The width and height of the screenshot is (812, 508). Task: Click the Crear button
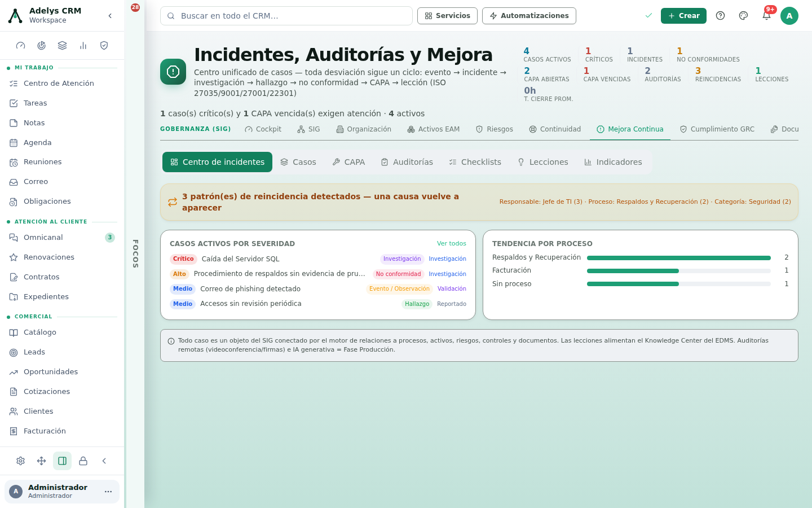(x=683, y=16)
